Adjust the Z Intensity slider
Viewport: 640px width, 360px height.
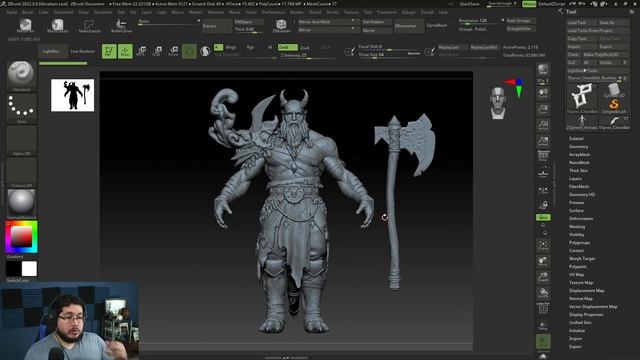point(309,56)
